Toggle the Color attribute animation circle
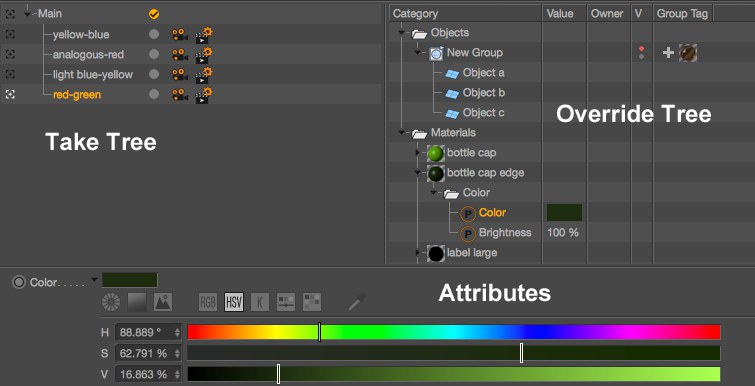The width and height of the screenshot is (755, 386). click(19, 282)
